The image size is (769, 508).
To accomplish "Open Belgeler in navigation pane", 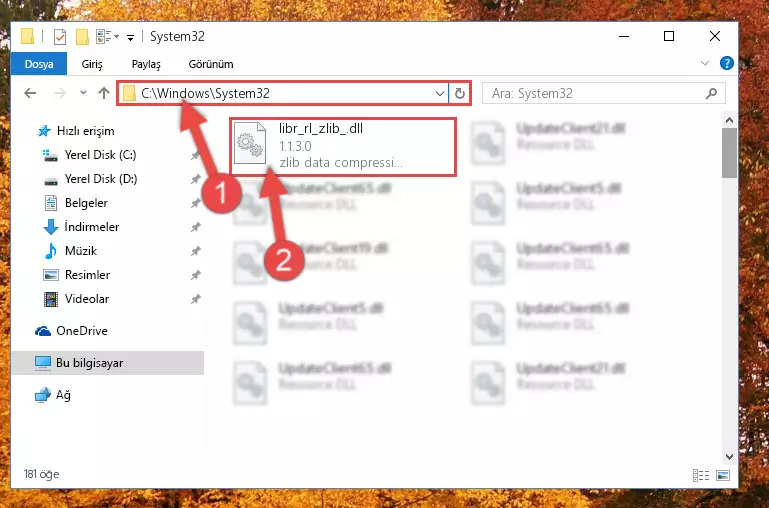I will click(86, 203).
